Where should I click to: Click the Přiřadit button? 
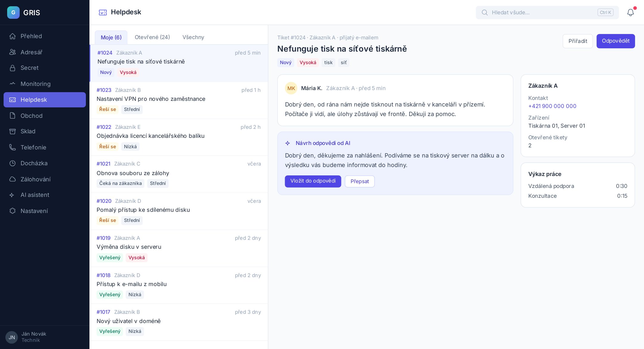tap(578, 41)
